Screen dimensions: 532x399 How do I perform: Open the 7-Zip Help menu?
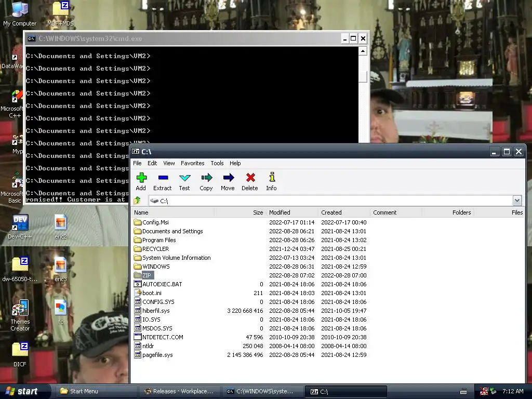tap(235, 163)
